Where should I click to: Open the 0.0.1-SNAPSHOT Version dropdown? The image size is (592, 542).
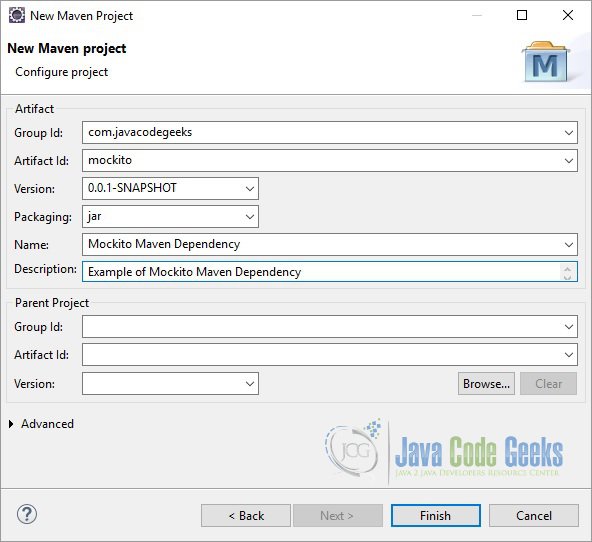250,188
